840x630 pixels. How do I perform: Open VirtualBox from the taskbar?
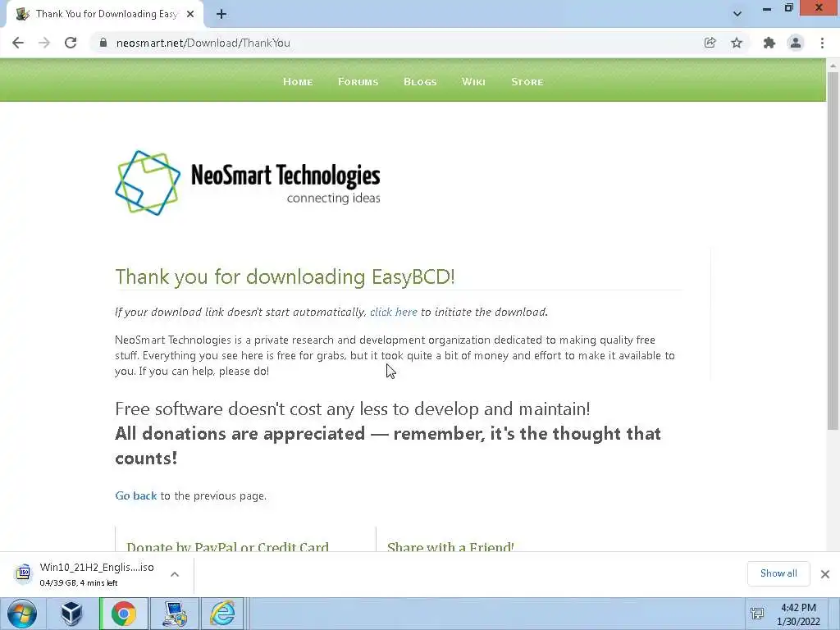point(71,614)
